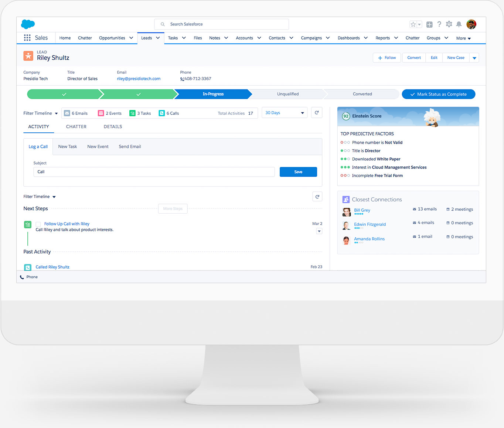
Task: Select the New Task action tab
Action: (68, 146)
